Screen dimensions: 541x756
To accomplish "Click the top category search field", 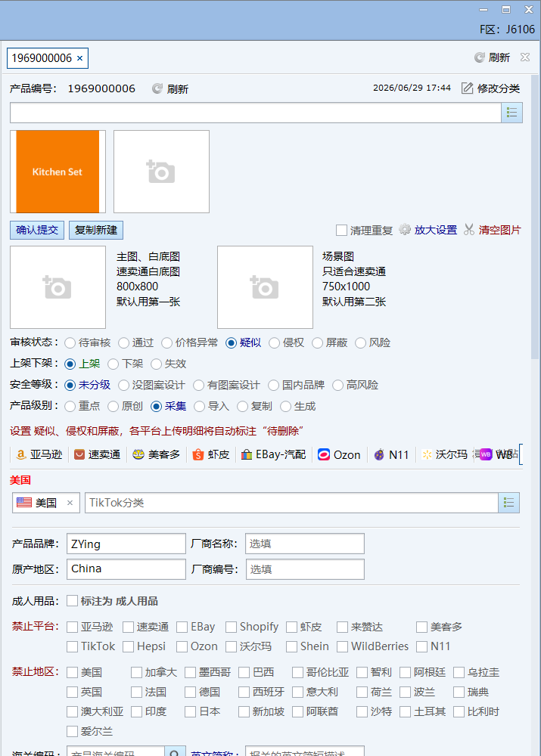I will [x=255, y=113].
